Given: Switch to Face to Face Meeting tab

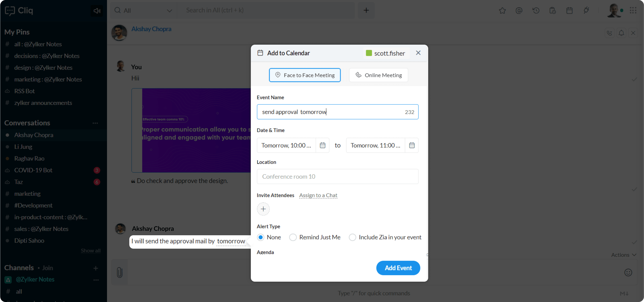Looking at the screenshot, I should tap(304, 75).
